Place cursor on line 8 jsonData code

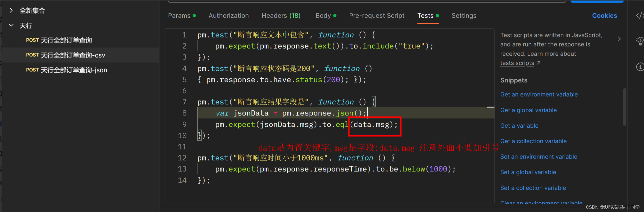click(251, 113)
